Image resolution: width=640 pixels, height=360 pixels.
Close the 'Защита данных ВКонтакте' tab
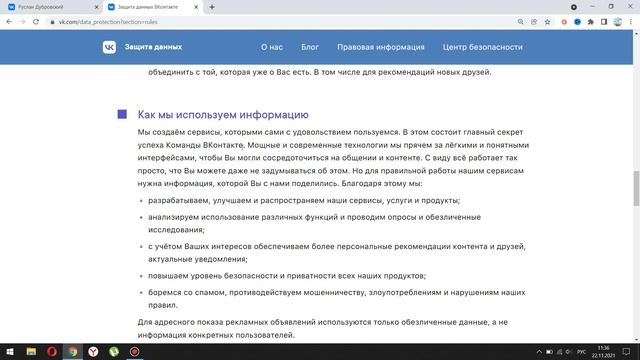pyautogui.click(x=196, y=7)
